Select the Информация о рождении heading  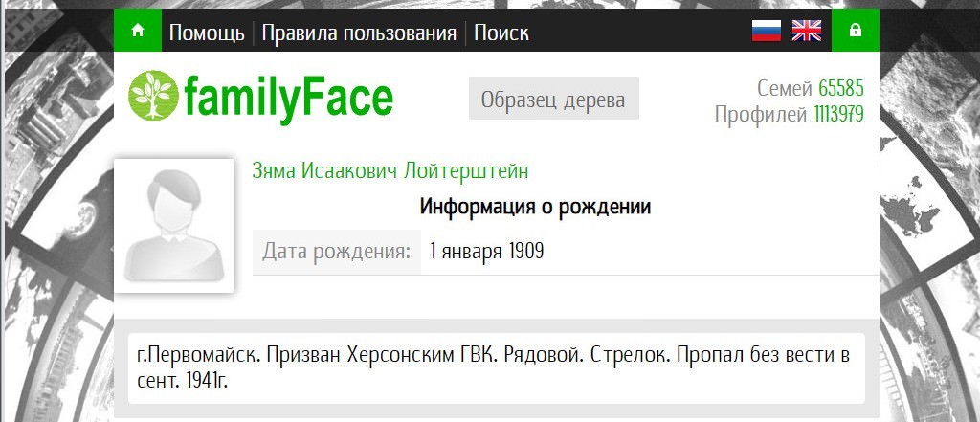coord(535,207)
